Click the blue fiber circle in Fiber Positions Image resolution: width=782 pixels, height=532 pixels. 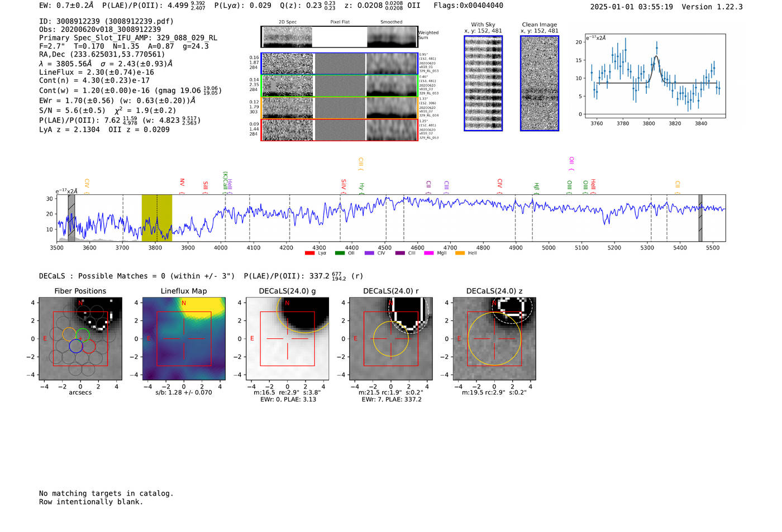(x=76, y=346)
